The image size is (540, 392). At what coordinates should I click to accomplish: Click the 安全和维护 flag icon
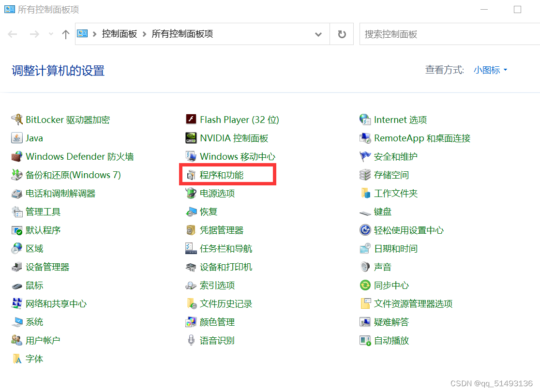click(x=365, y=156)
